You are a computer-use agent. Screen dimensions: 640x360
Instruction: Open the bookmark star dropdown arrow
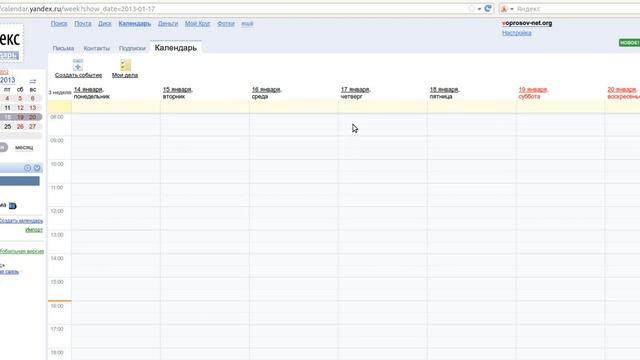click(479, 9)
